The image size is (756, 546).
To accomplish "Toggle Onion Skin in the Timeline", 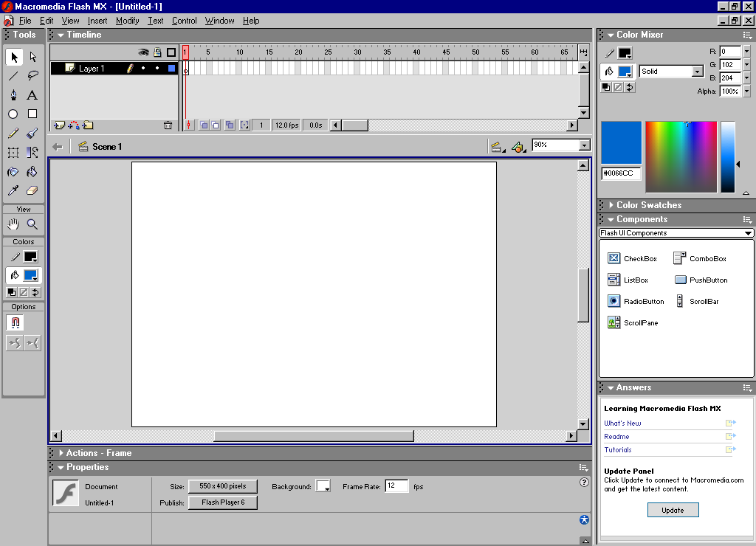I will 204,125.
